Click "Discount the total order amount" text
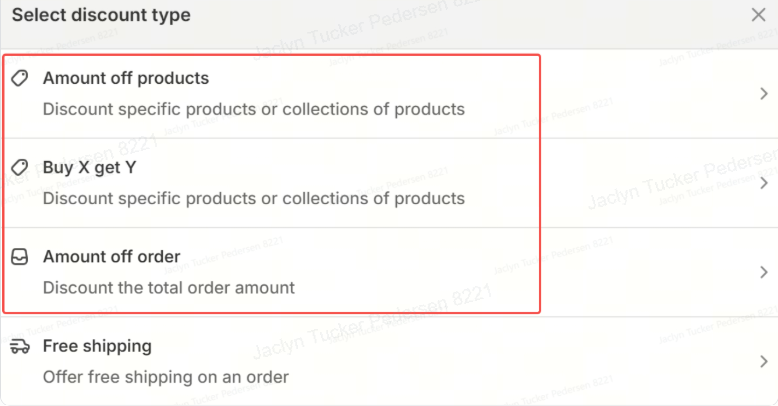 tap(168, 288)
